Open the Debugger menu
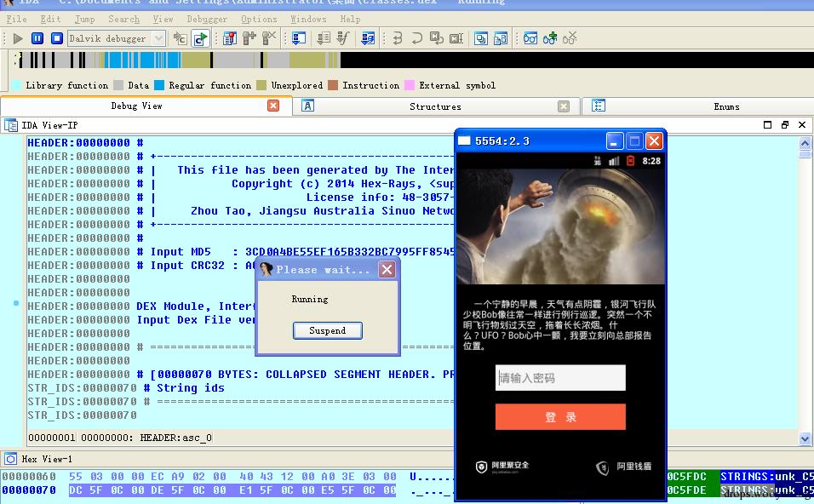814x504 pixels. coord(207,20)
